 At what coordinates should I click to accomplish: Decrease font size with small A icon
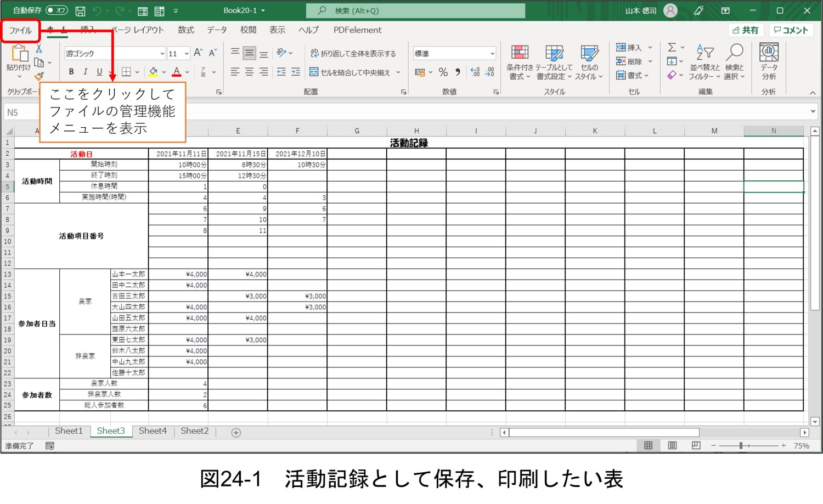tap(212, 53)
